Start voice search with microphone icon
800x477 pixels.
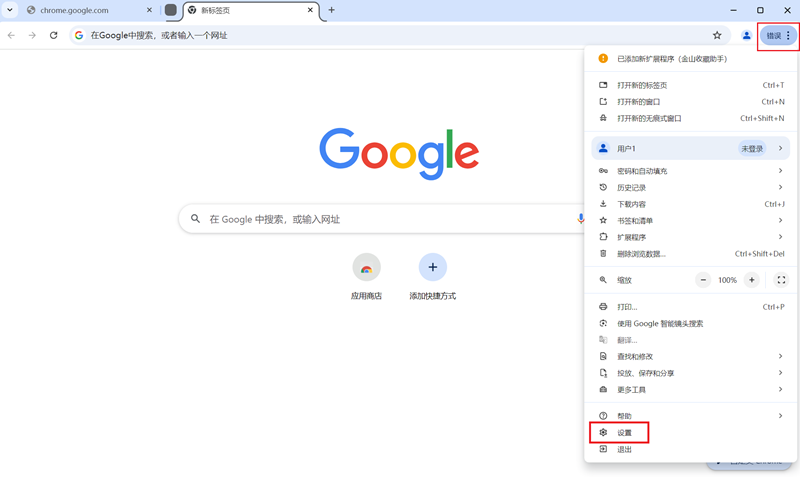click(581, 219)
